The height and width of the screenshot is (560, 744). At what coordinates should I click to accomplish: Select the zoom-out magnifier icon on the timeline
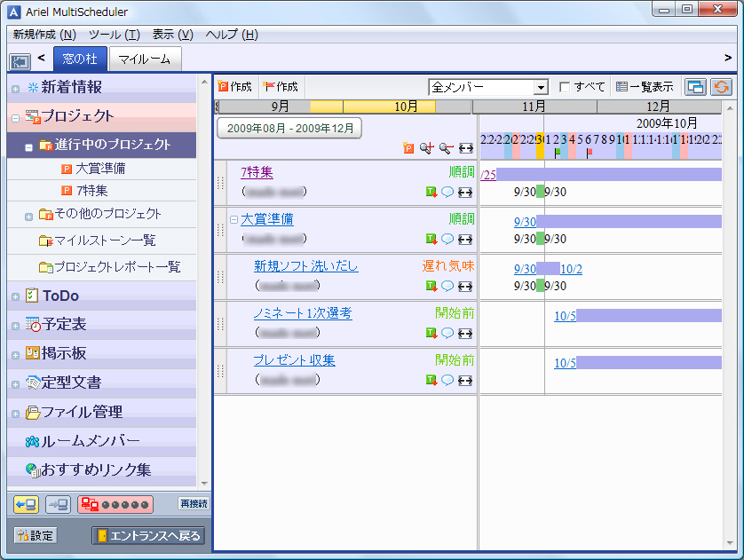(x=447, y=146)
